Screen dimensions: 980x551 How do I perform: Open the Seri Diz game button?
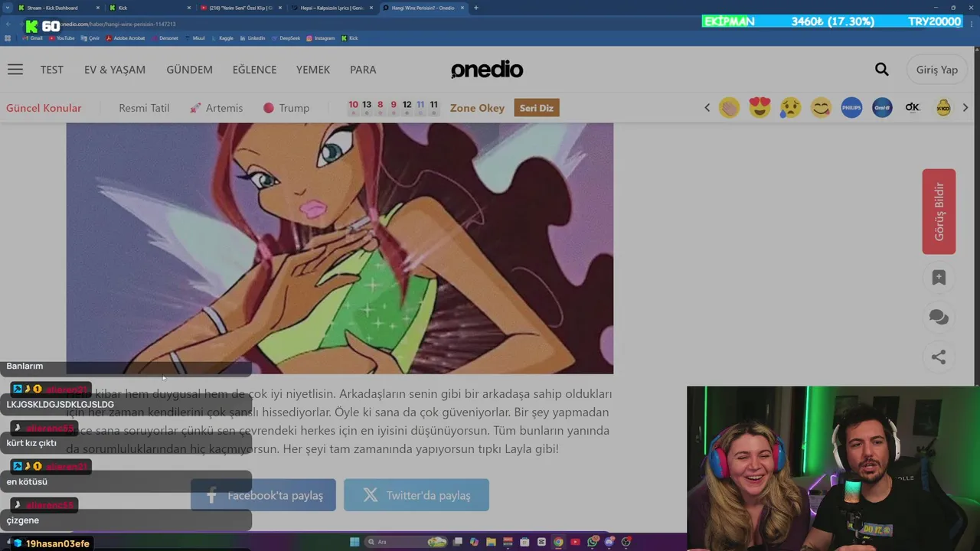tap(537, 108)
